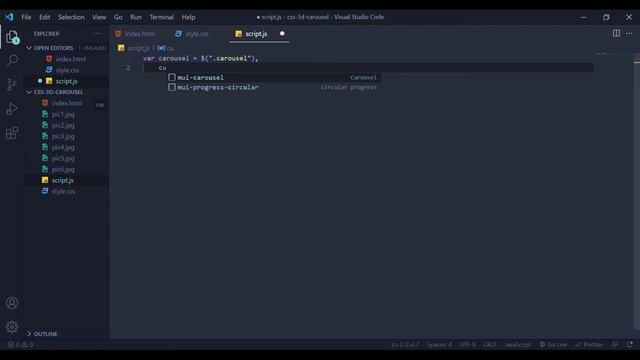Click the script.js unsaved dot in tab
The image size is (640, 360).
click(282, 33)
